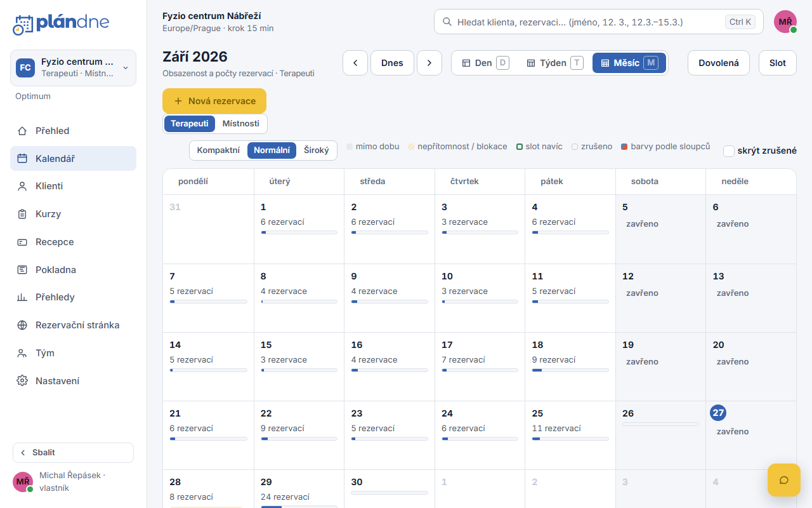Click the 'slot navíc' legend entry
Screen dimensions: 812x508
tap(539, 147)
